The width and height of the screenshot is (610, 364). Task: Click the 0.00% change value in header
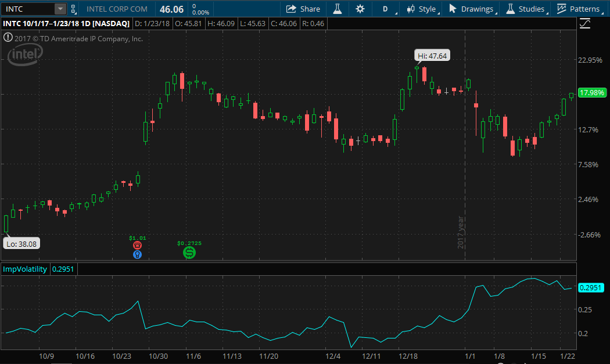(201, 12)
